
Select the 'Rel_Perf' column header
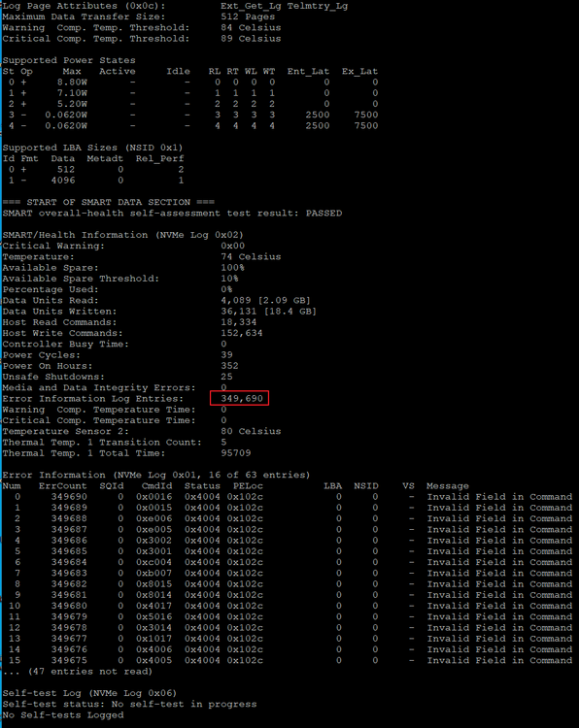click(159, 159)
